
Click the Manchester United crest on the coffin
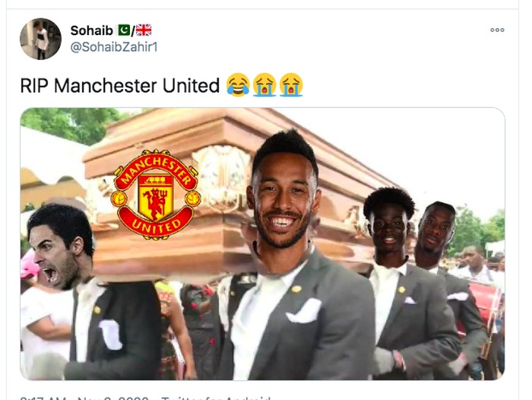156,195
